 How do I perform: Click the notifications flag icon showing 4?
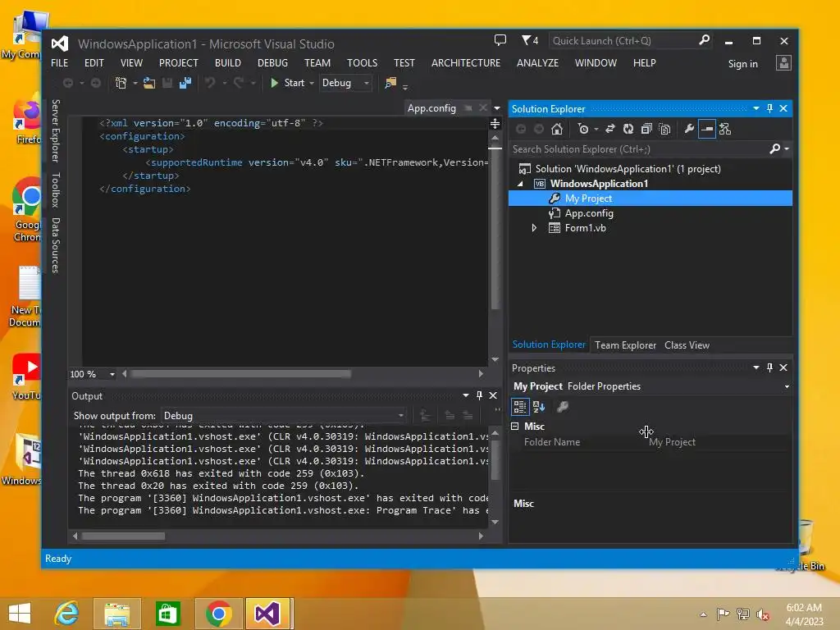[530, 40]
